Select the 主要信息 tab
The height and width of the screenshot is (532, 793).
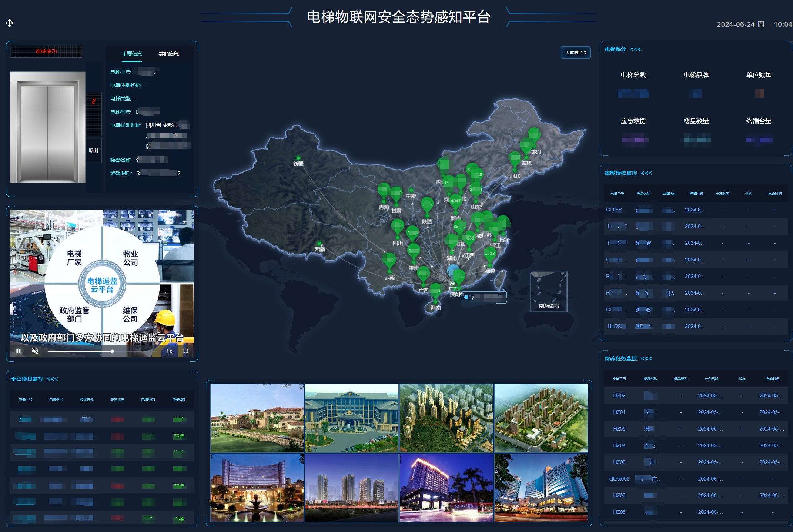click(x=131, y=53)
